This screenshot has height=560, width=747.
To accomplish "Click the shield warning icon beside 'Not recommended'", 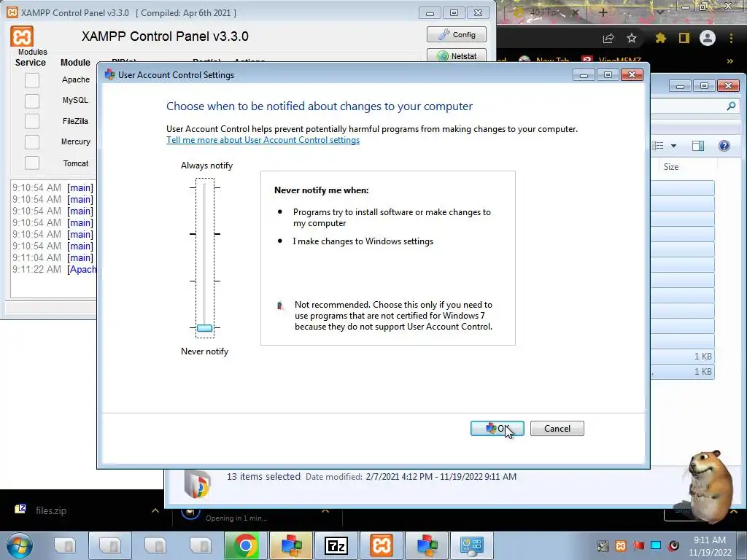I will coord(280,306).
